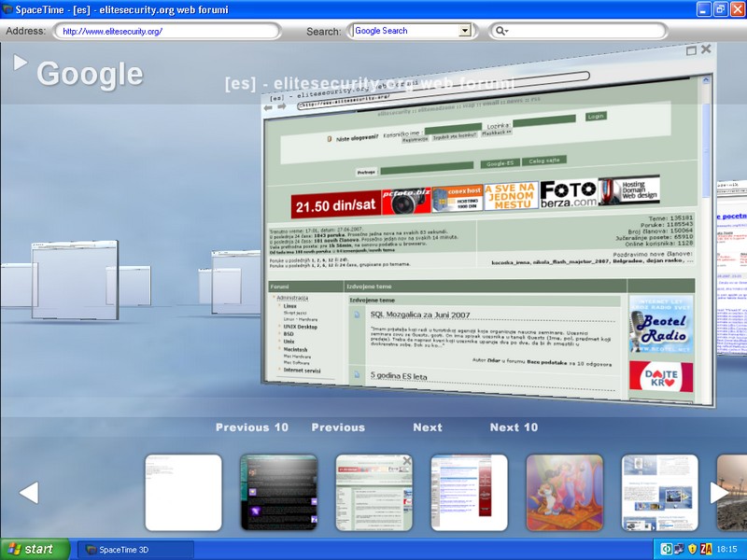Click the SpaceTime icon in the title bar
747x560 pixels.
[x=7, y=9]
